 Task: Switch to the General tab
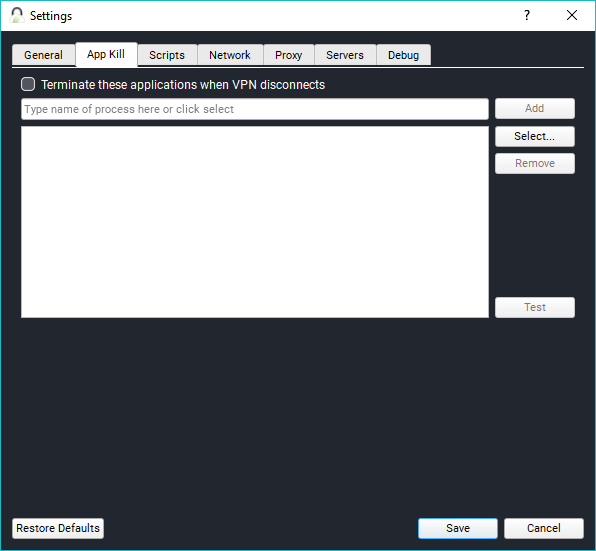tap(43, 55)
